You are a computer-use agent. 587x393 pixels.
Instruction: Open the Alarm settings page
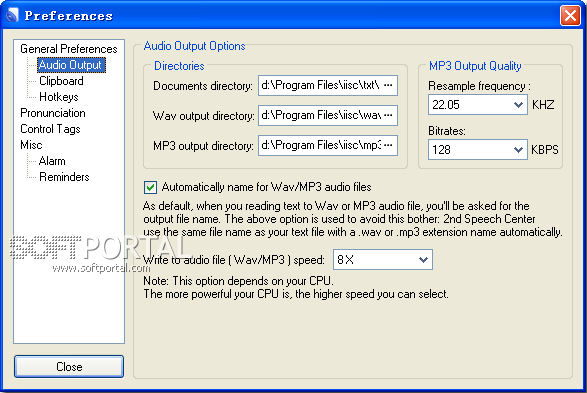point(52,161)
